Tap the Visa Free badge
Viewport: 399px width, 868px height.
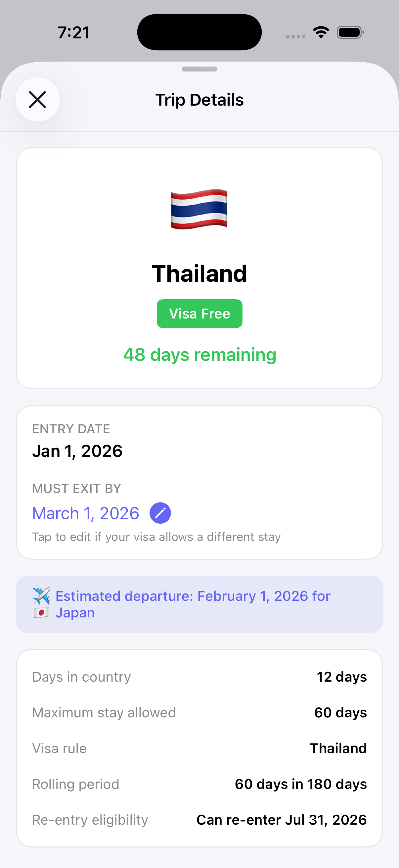199,313
